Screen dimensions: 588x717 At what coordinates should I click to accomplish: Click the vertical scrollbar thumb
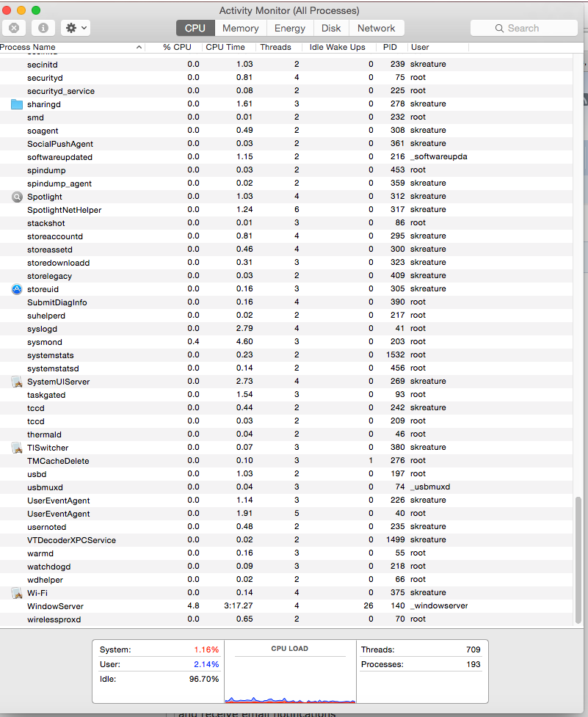click(578, 560)
